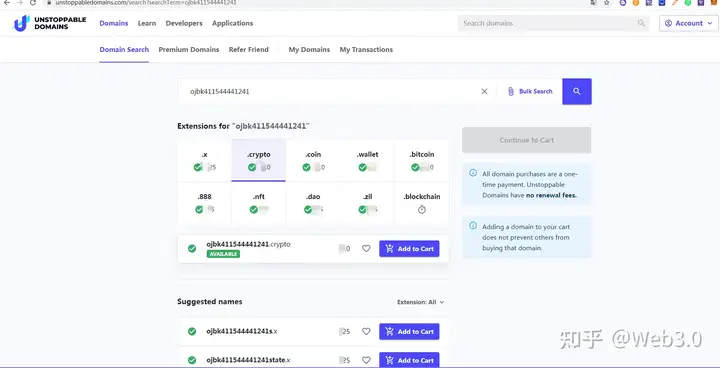This screenshot has width=720, height=368.
Task: Add ojbk411544441241s.x to cart
Action: pyautogui.click(x=409, y=331)
